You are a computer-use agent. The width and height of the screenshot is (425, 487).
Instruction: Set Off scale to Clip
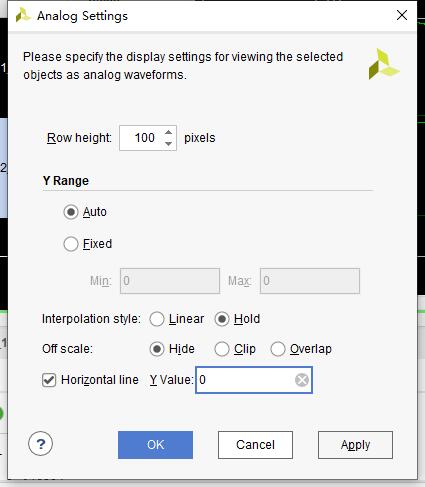click(x=222, y=349)
